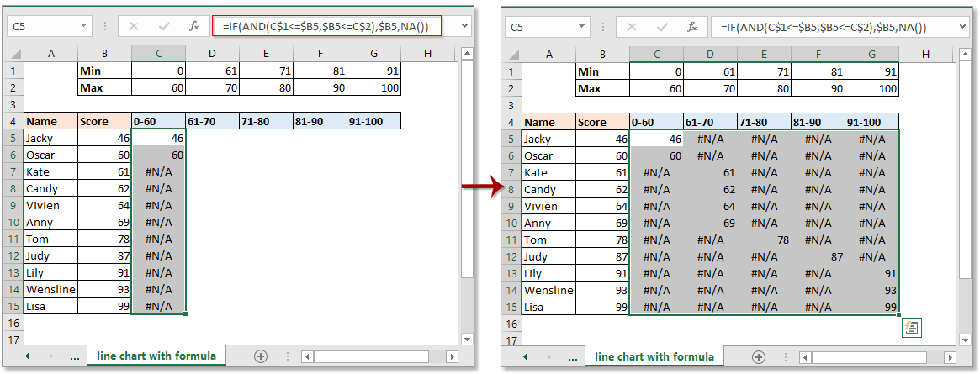Click the Cancel X icon in left formula bar
Viewport: 980px width, 374px height.
pos(134,27)
